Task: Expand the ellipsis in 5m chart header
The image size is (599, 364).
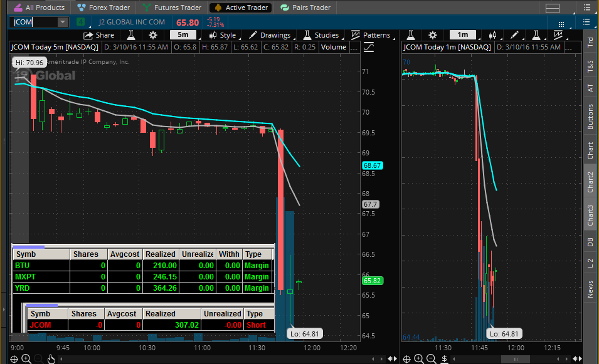Action: pos(354,48)
